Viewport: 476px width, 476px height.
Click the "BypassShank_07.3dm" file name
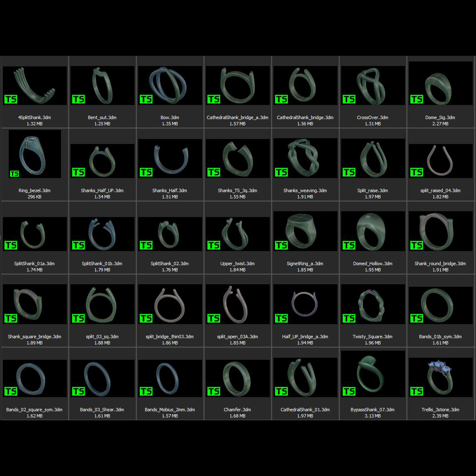point(373,410)
